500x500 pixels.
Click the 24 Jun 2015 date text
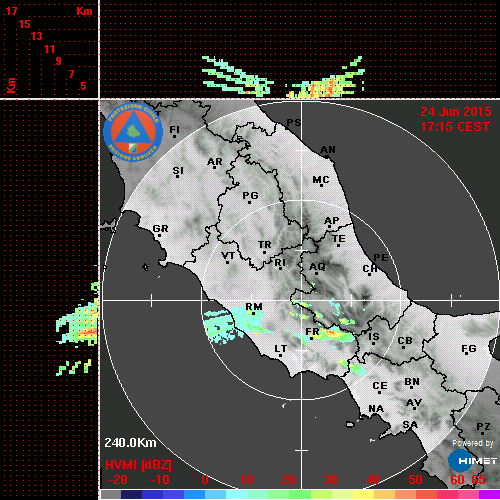click(456, 112)
